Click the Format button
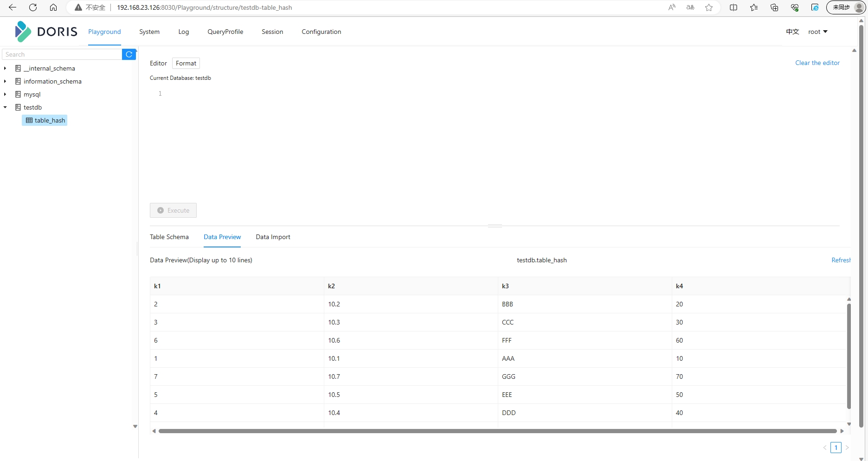Screen dimensions: 868x461 pyautogui.click(x=186, y=63)
